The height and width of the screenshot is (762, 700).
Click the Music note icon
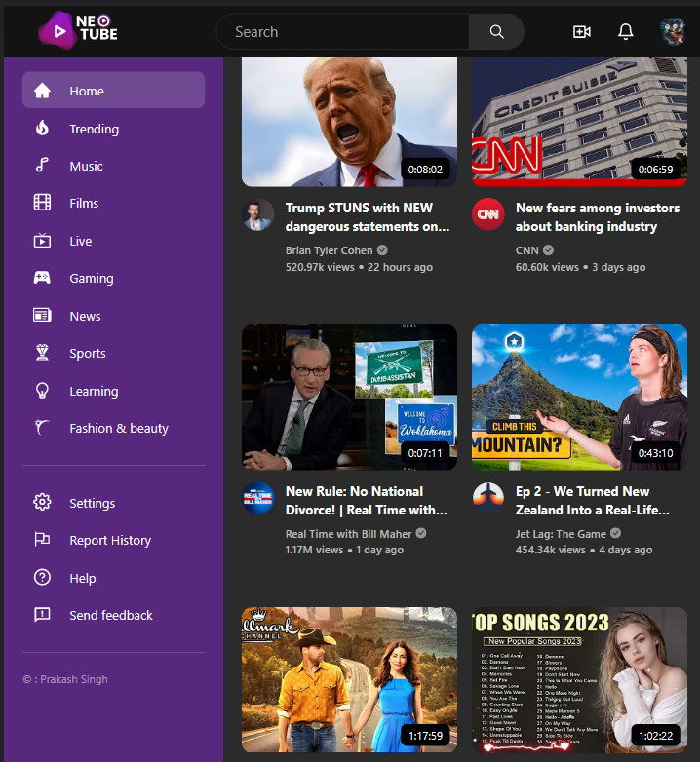pyautogui.click(x=42, y=166)
